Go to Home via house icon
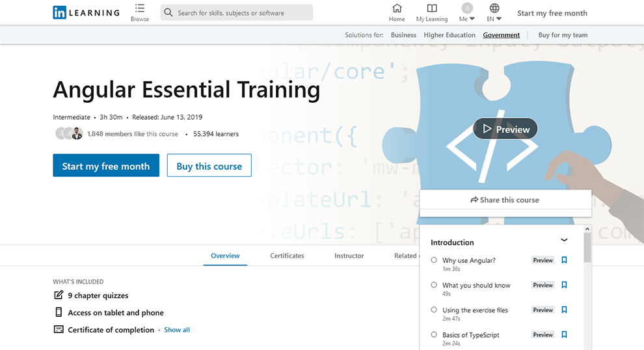644x350 pixels. point(397,8)
